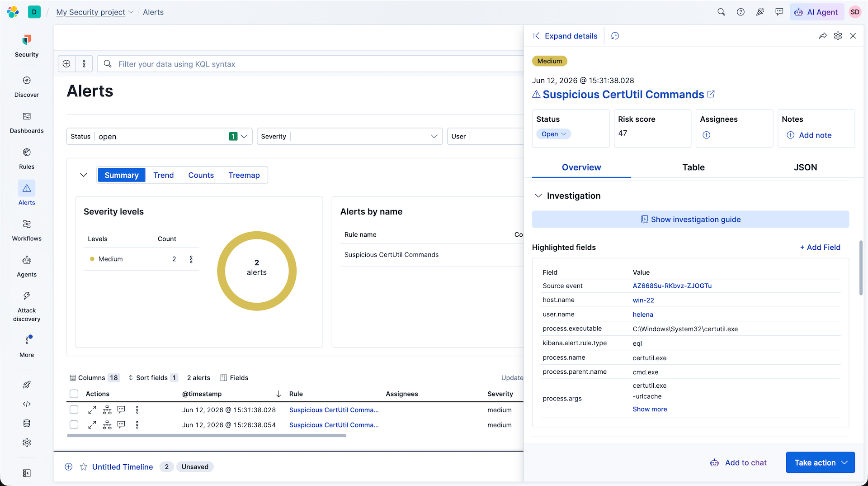
Task: Click the alerts table horizontal scrollbar
Action: pos(207,435)
